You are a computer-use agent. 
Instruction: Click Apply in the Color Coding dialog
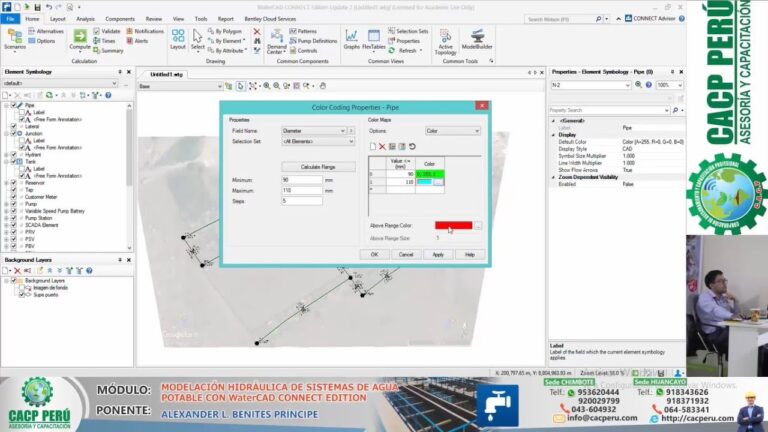pyautogui.click(x=438, y=255)
